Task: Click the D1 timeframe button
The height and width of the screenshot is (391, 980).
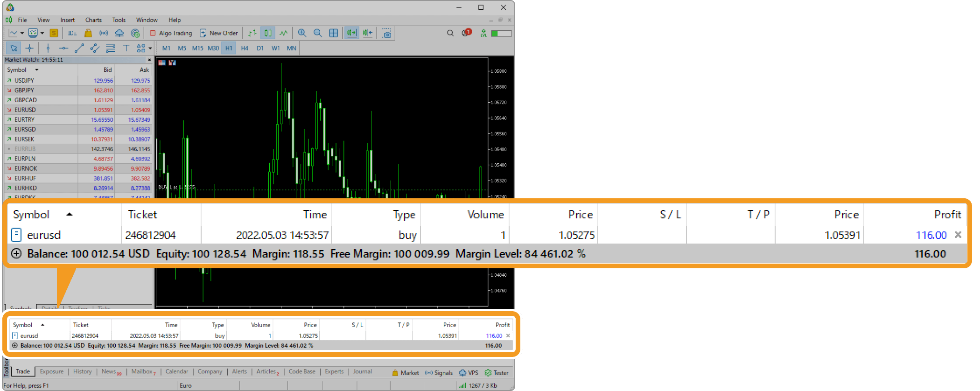Action: 260,48
